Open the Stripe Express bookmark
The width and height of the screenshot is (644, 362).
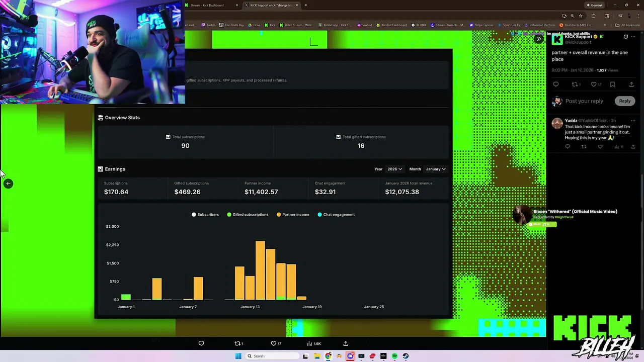click(482, 25)
